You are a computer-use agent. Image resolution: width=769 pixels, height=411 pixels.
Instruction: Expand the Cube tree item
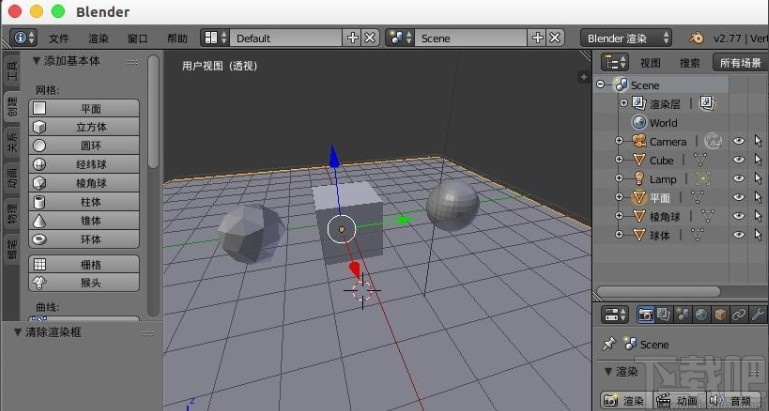(x=619, y=159)
